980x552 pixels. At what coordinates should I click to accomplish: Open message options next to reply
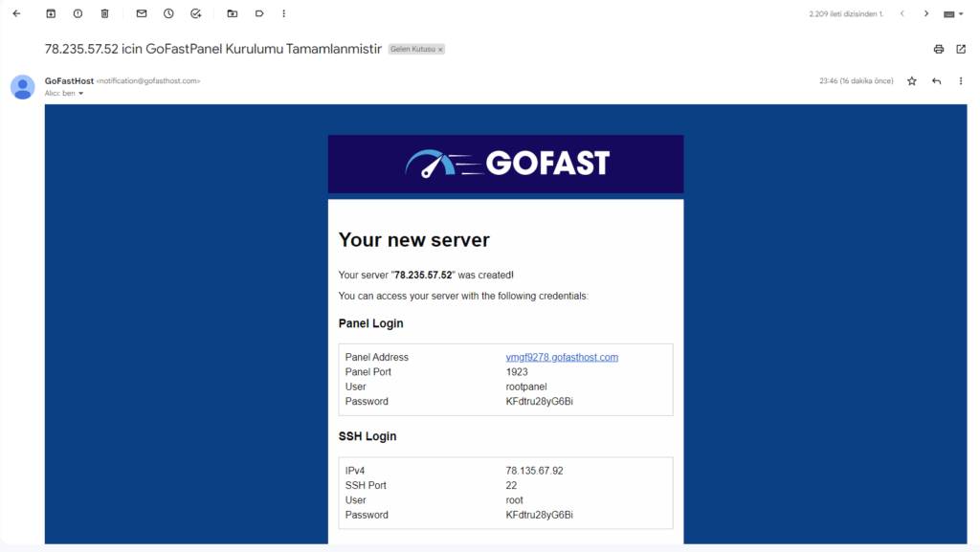(x=961, y=81)
